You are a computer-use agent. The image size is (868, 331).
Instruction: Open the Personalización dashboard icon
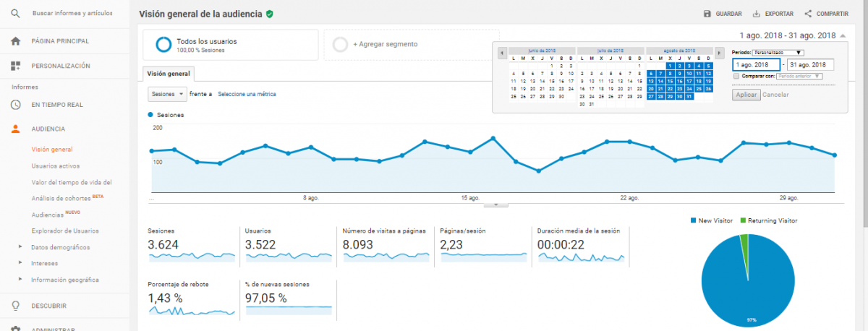[16, 66]
